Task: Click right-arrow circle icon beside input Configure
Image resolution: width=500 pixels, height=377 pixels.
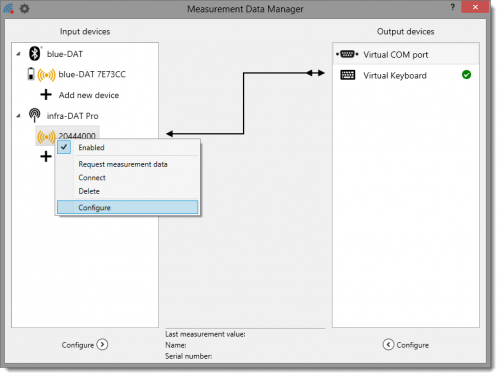Action: coord(102,344)
